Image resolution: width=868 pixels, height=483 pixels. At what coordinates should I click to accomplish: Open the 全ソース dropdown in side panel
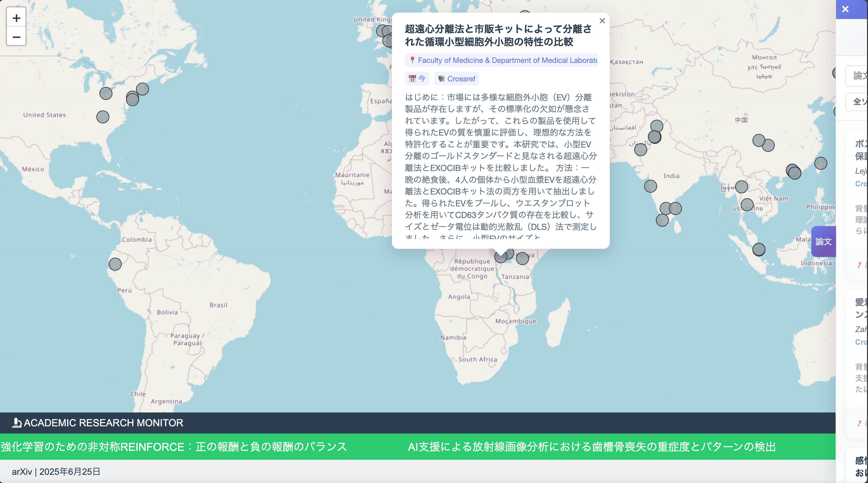[x=857, y=102]
